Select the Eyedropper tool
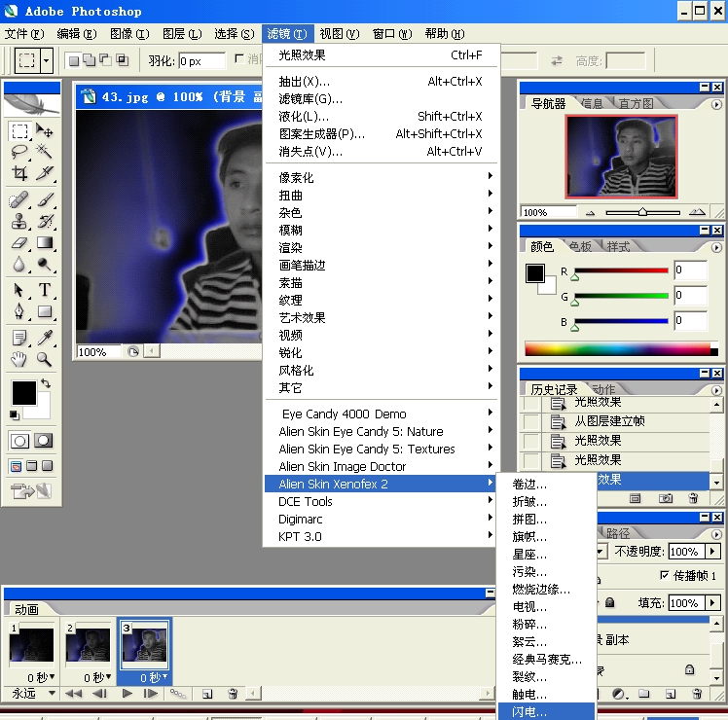The height and width of the screenshot is (720, 728). (x=45, y=338)
